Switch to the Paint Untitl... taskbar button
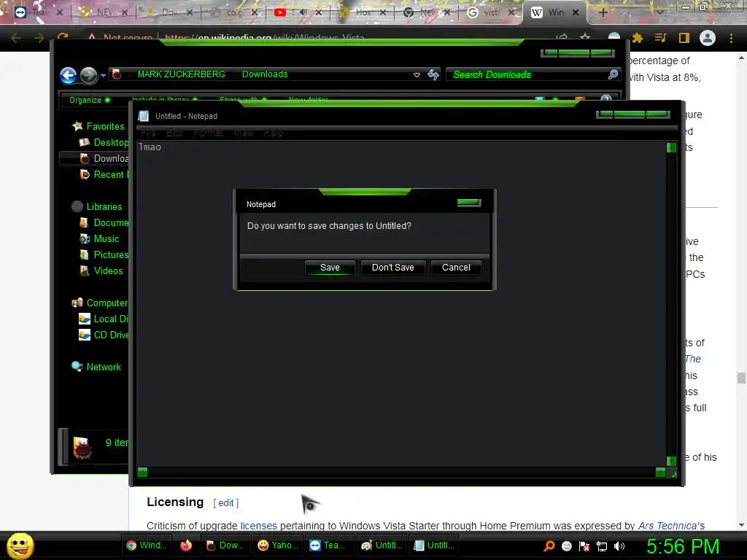This screenshot has width=747, height=560. [381, 545]
